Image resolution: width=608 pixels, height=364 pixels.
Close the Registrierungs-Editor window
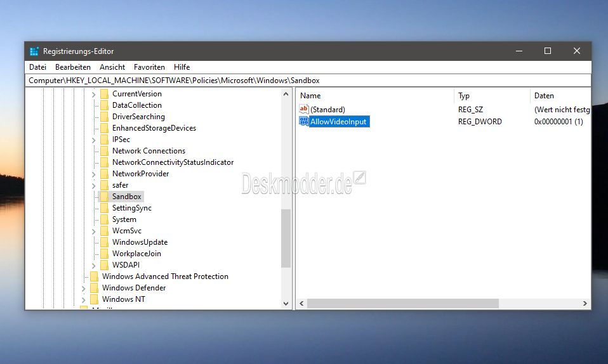[x=577, y=51]
